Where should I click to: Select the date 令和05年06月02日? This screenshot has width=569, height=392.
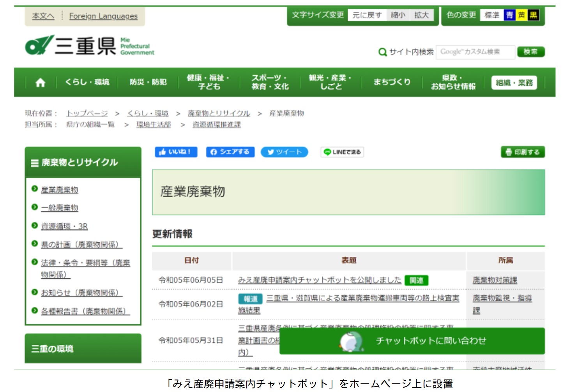coord(191,304)
